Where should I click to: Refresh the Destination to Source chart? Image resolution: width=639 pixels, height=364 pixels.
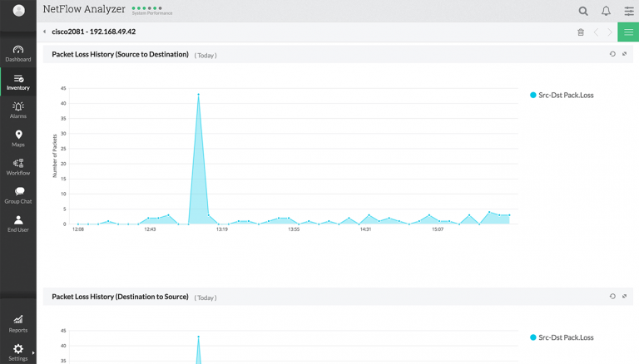pyautogui.click(x=612, y=296)
